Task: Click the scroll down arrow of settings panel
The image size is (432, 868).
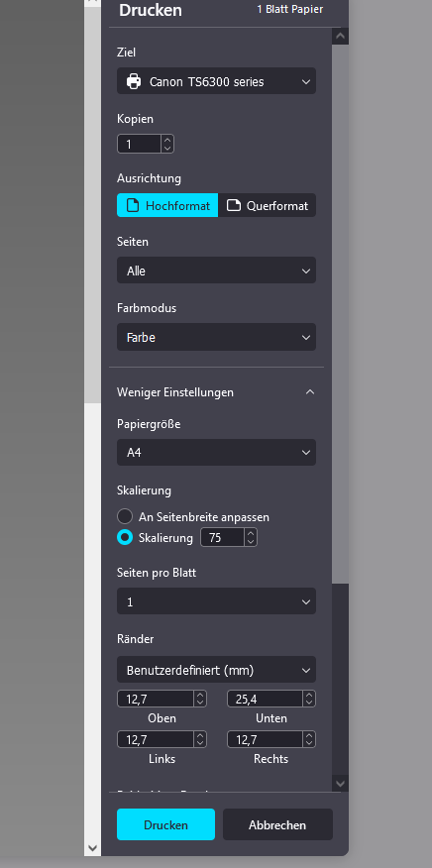Action: [x=340, y=783]
